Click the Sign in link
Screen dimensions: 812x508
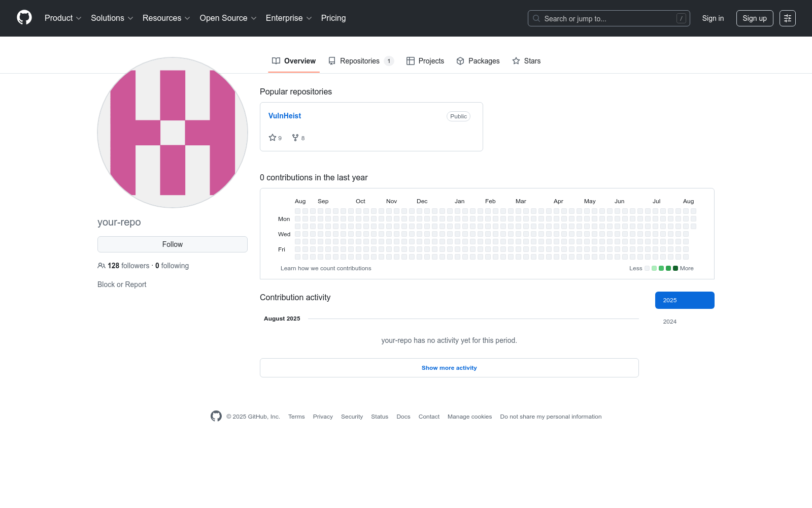point(713,18)
